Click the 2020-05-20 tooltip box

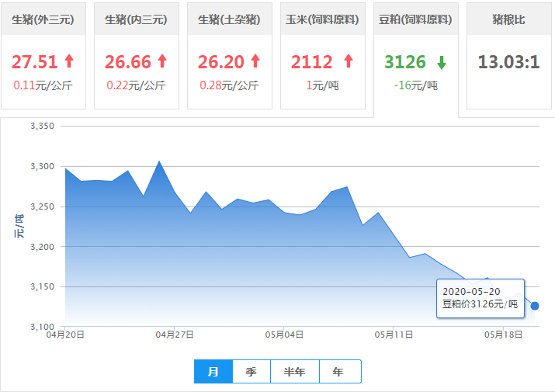480,298
